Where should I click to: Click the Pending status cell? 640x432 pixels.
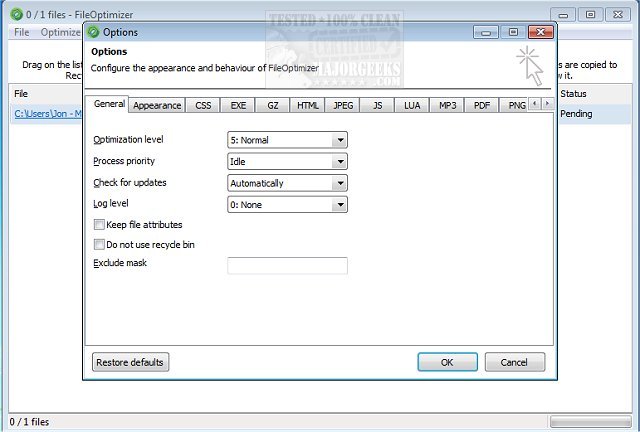pyautogui.click(x=576, y=114)
